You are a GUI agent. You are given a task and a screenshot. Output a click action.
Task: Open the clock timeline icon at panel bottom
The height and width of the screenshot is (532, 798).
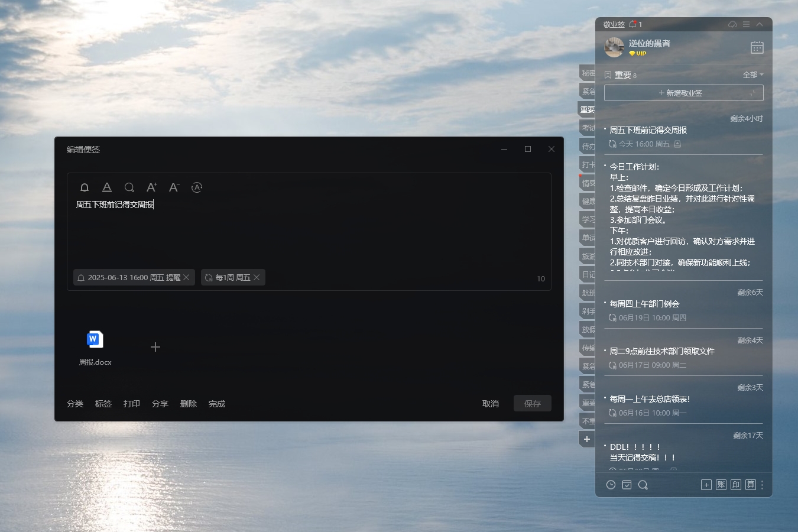pyautogui.click(x=611, y=485)
